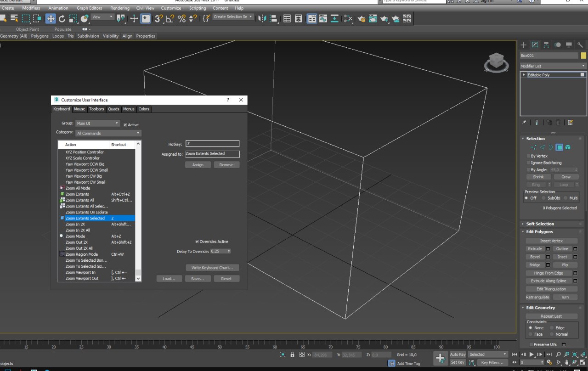588x371 pixels.
Task: Switch to the Mouse tab
Action: point(79,109)
